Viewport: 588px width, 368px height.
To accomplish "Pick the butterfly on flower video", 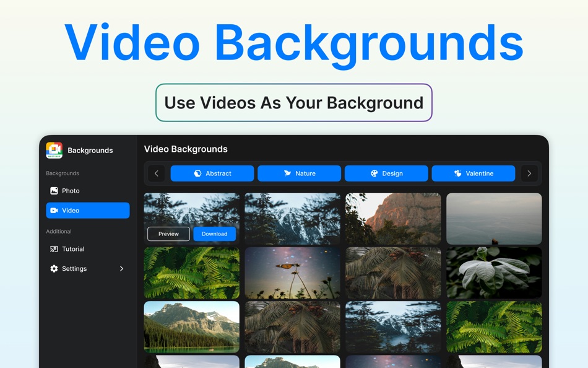I will pos(293,273).
